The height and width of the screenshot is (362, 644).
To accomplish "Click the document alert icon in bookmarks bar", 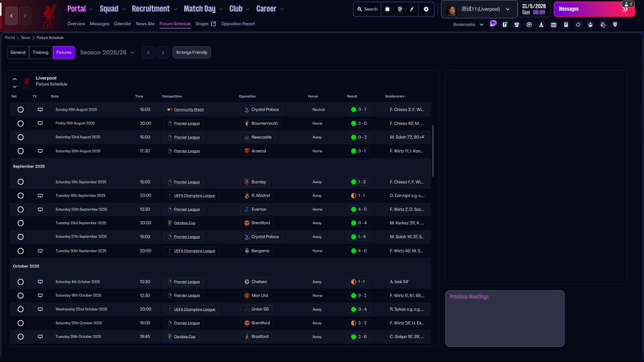I will [505, 25].
